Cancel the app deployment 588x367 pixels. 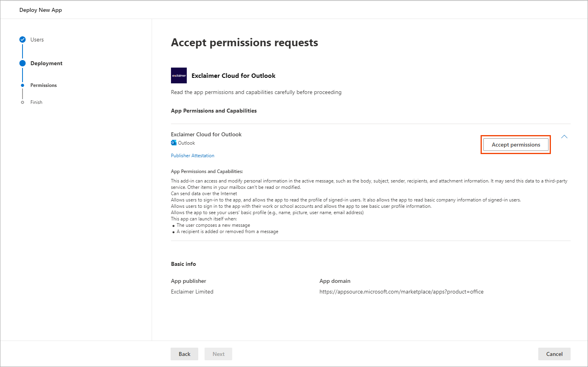tap(554, 354)
